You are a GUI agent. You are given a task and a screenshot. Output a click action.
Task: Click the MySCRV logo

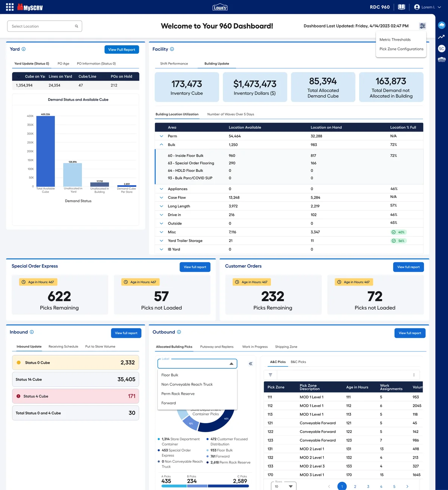(30, 7)
